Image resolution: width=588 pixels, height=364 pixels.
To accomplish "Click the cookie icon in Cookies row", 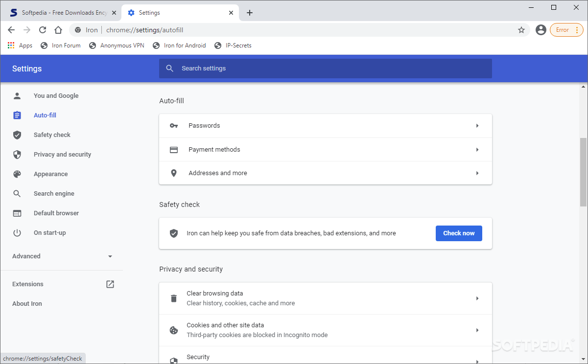I will [174, 330].
